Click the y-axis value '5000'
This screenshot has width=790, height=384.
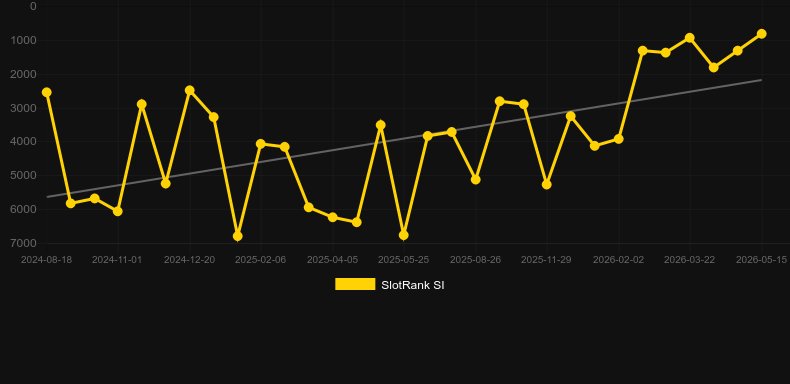[23, 175]
